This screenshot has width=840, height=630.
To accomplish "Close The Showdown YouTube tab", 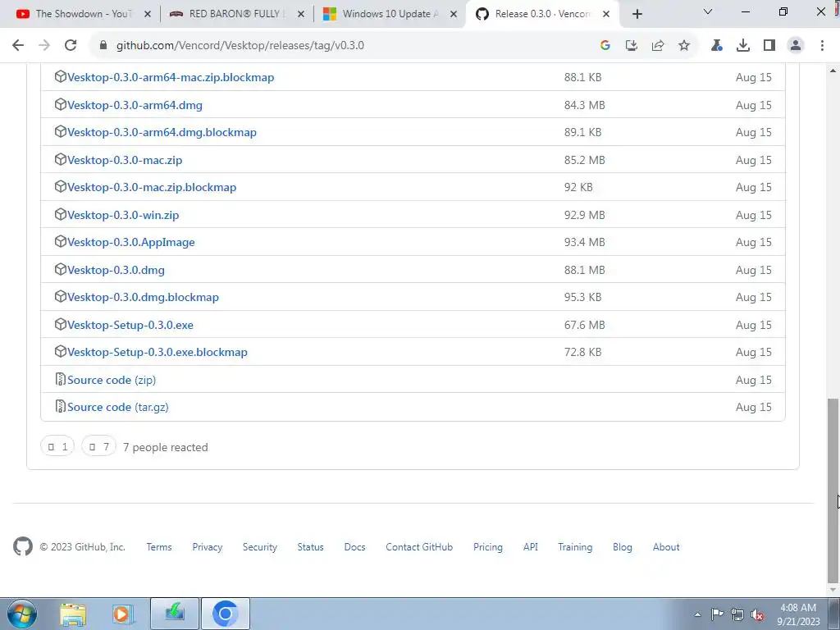I will pos(148,15).
